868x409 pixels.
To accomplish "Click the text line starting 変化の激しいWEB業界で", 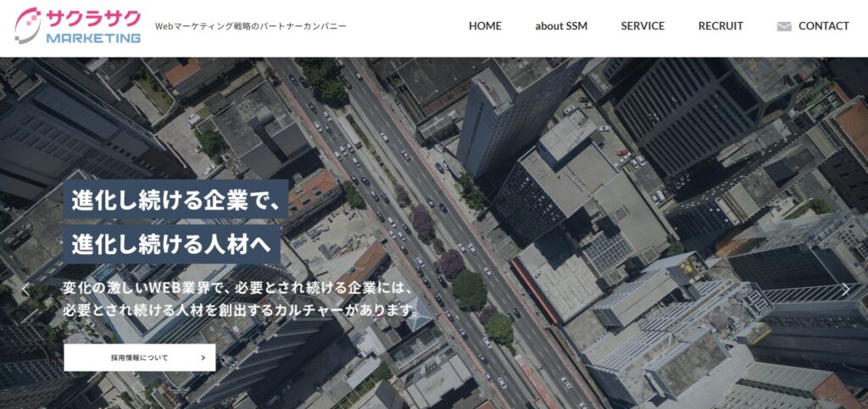I will coord(237,288).
